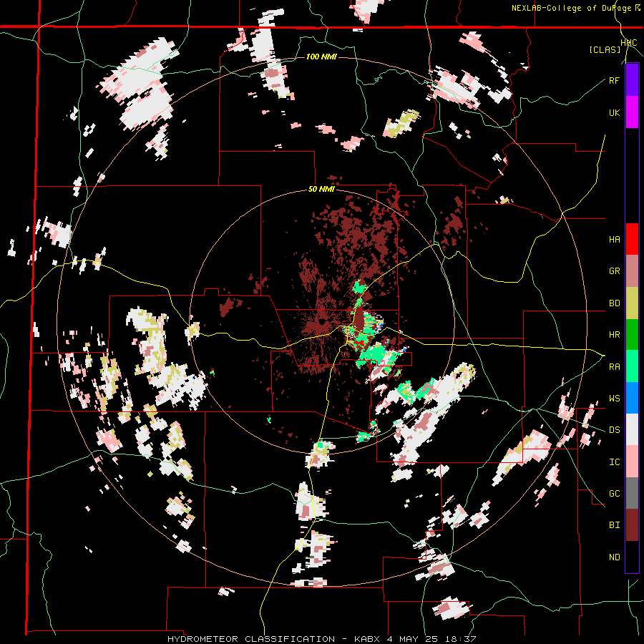Click the HHC product label
The image size is (644, 644).
(629, 43)
